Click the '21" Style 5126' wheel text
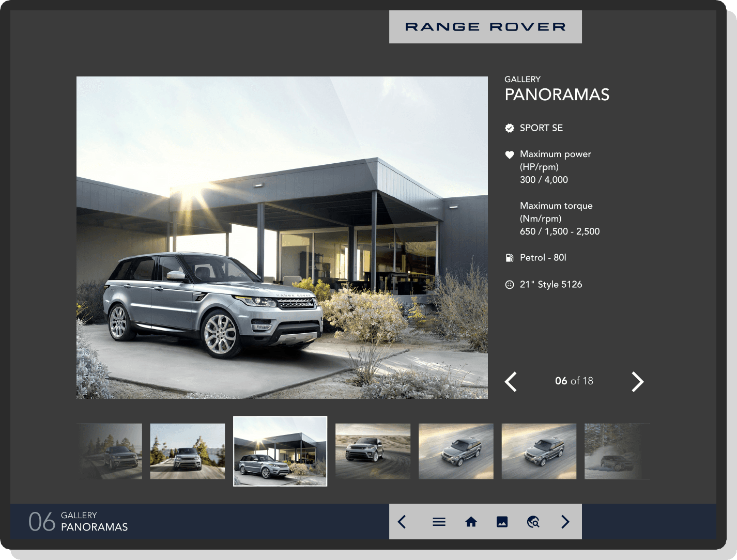 [x=551, y=285]
